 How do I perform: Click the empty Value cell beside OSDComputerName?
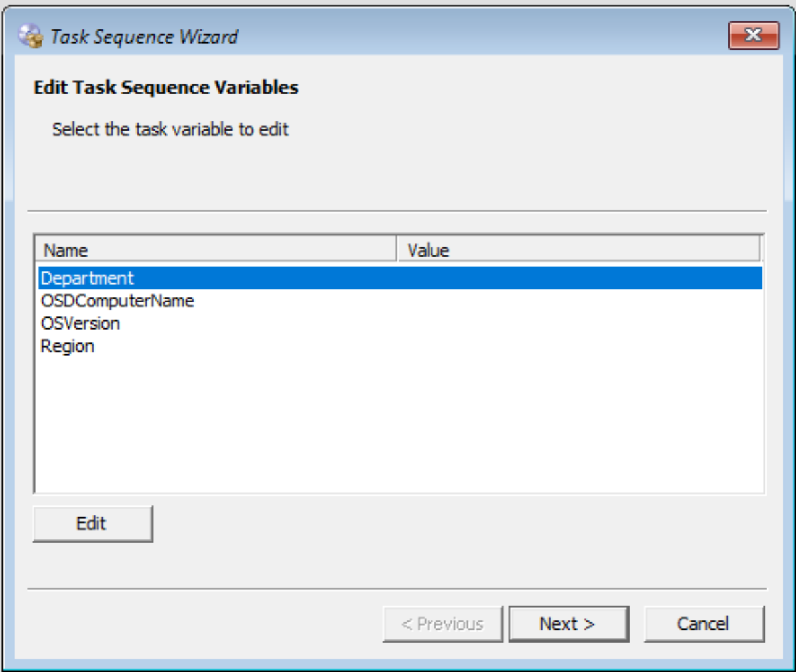click(x=579, y=301)
